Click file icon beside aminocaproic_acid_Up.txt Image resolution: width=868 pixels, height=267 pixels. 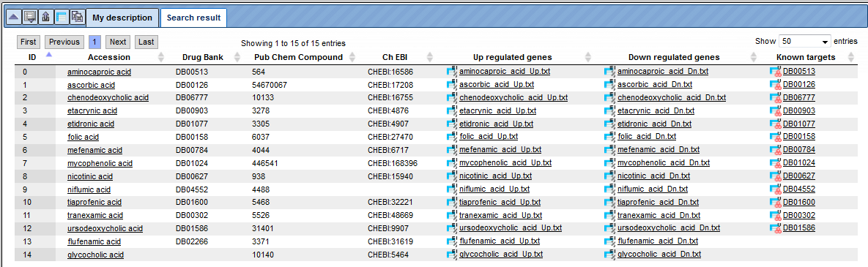coord(452,71)
